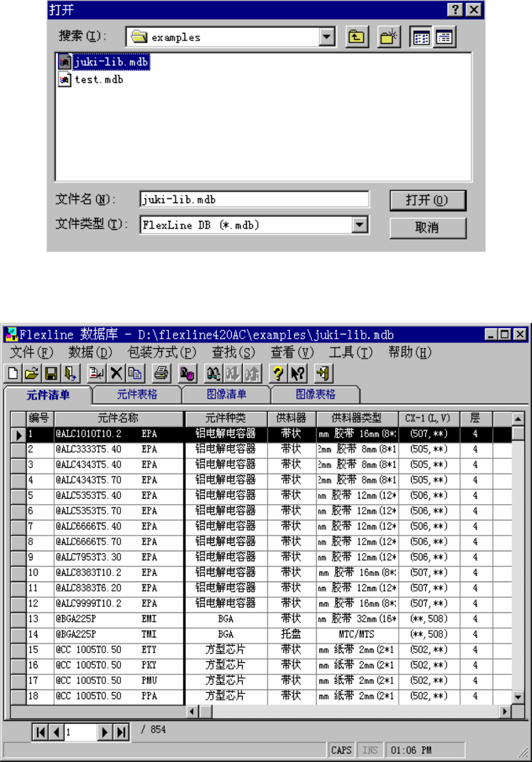
Task: Click the grayed find-previous binoculars icon
Action: pos(252,373)
